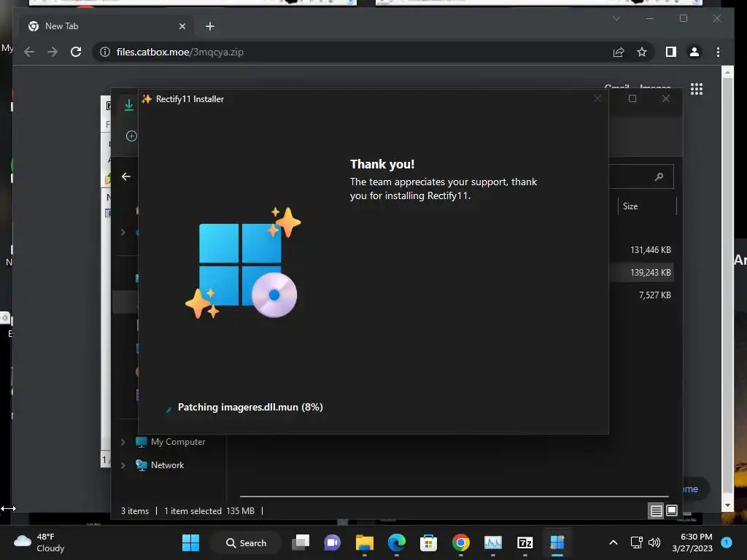
Task: Click the circled plus icon in file manager
Action: click(x=131, y=136)
